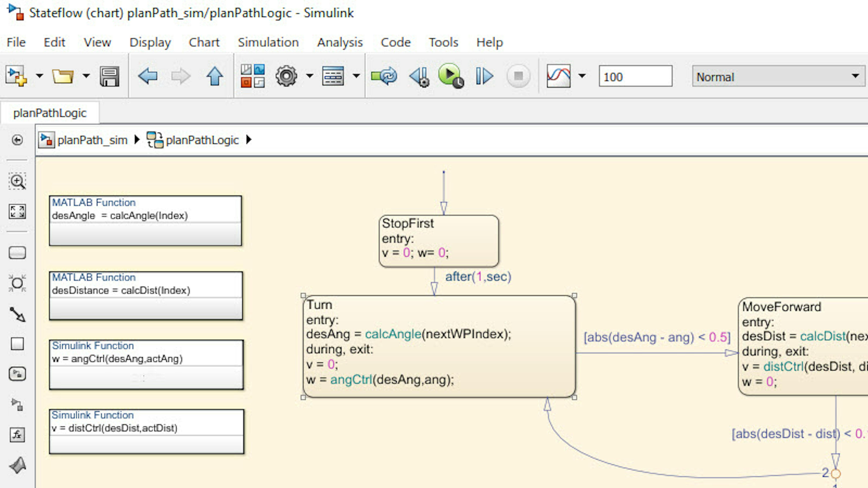Open the New Model dropdown arrow
This screenshot has height=488, width=868.
[x=39, y=76]
